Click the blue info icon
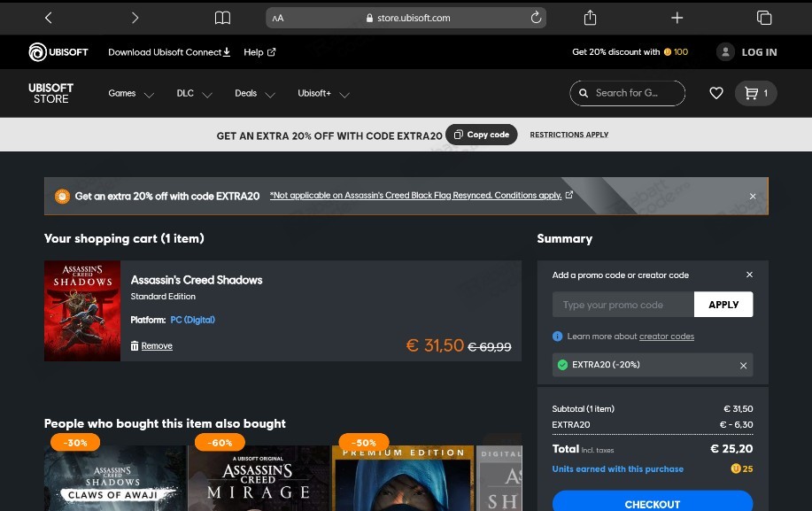Viewport: 812px width, 511px height. 557,337
